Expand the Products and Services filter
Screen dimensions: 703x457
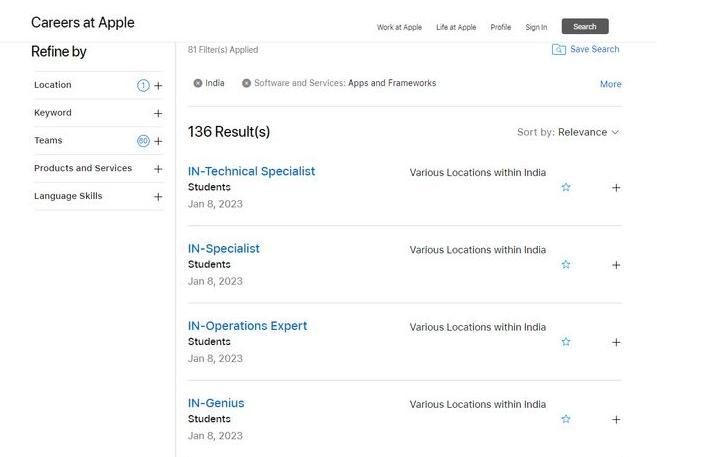pyautogui.click(x=158, y=169)
